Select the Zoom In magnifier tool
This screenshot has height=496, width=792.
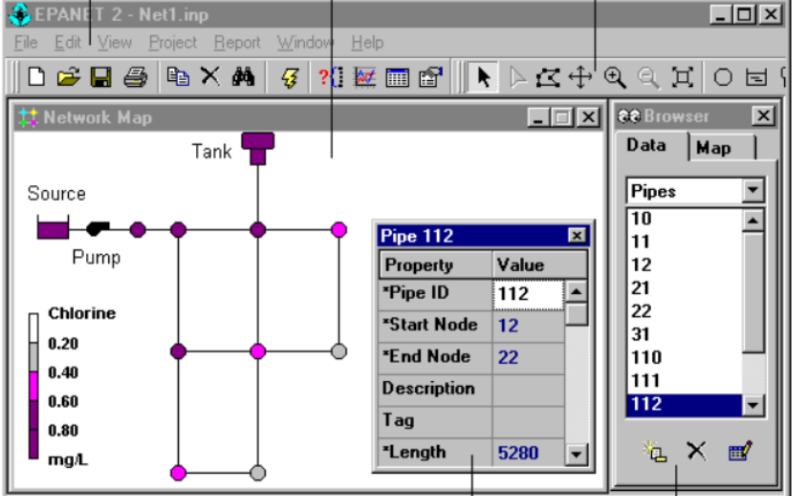[615, 78]
